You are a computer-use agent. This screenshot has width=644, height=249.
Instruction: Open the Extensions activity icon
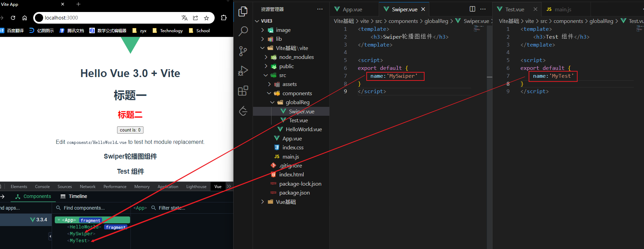[243, 91]
